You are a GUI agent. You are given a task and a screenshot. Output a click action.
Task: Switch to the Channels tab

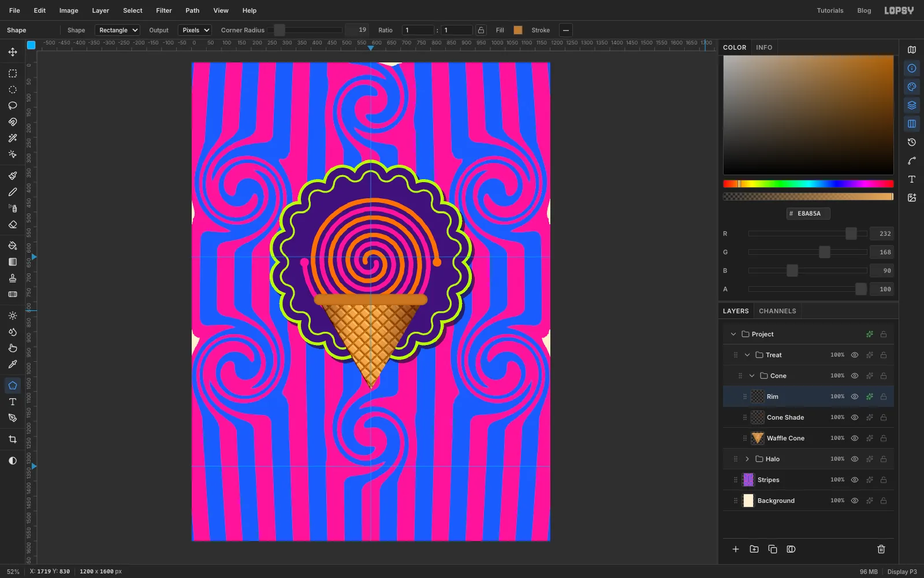pos(777,311)
